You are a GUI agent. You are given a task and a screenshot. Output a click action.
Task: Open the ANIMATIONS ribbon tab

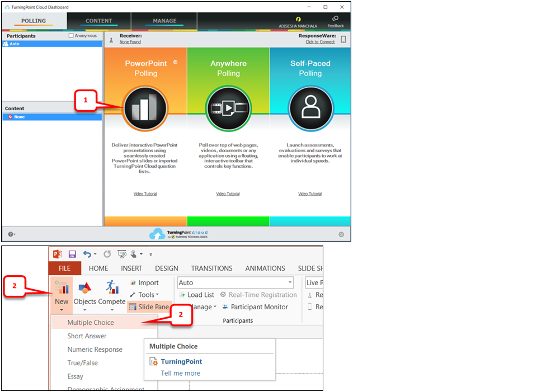point(265,268)
